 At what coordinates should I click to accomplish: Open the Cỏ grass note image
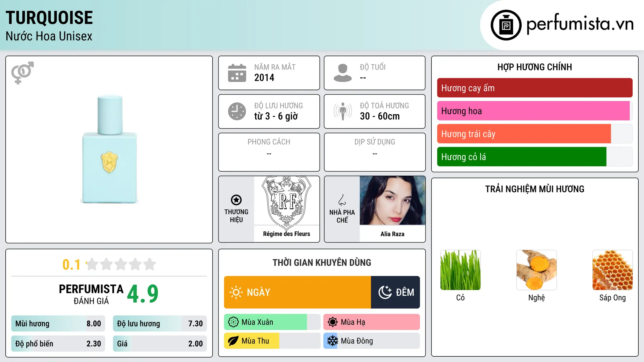(x=460, y=270)
